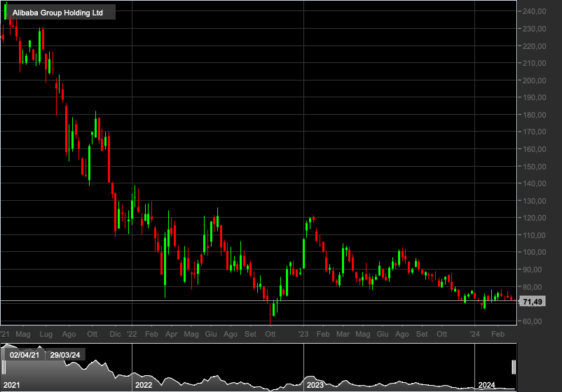Click the Alibaba Group Holding Ltd label

click(x=57, y=13)
